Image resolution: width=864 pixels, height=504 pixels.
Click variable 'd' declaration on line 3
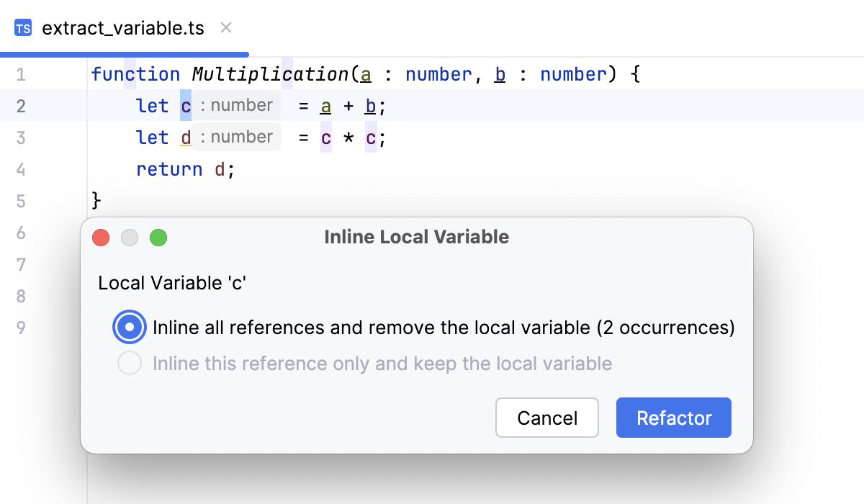(x=186, y=138)
